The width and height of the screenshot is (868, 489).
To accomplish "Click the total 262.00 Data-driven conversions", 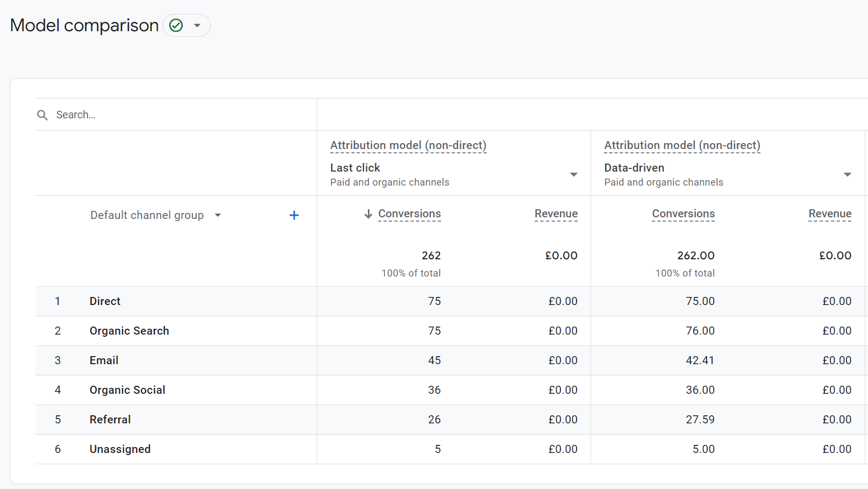I will pyautogui.click(x=696, y=256).
